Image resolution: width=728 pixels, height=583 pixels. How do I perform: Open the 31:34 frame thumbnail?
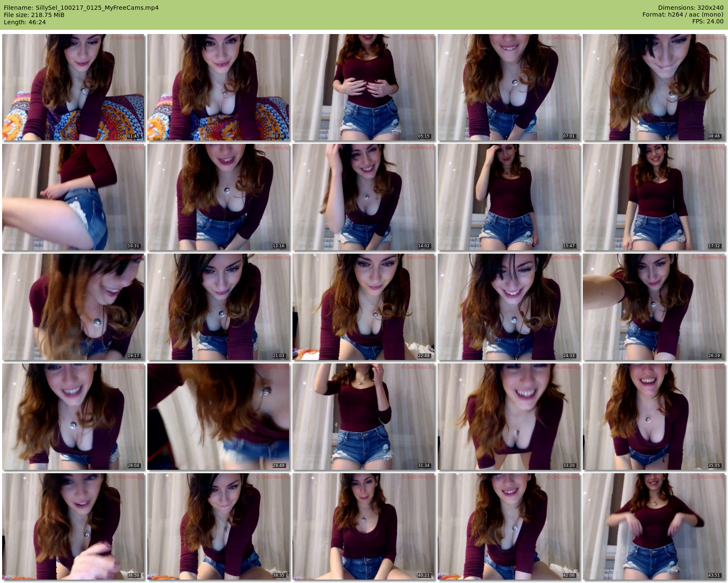[x=364, y=417]
